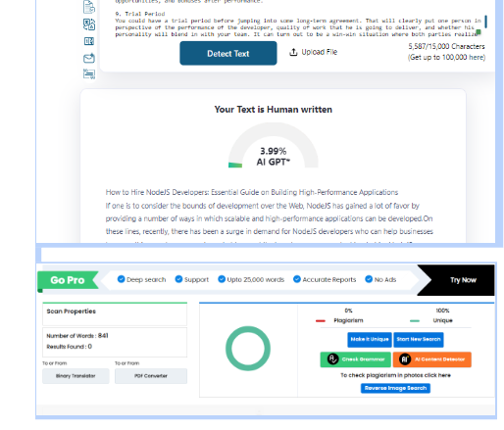Screen dimensions: 504x430
Task: Click the Detect Text button
Action: coord(228,53)
